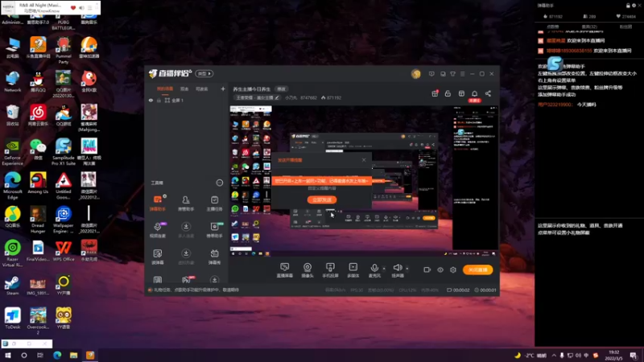The width and height of the screenshot is (644, 362).
Task: Mute the speaker
Action: pyautogui.click(x=397, y=269)
